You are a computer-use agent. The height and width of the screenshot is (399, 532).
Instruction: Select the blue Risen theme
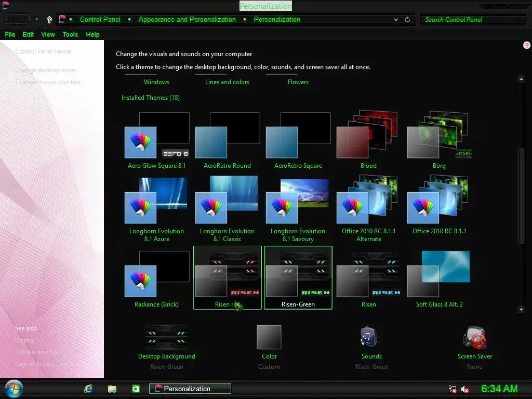pyautogui.click(x=368, y=279)
